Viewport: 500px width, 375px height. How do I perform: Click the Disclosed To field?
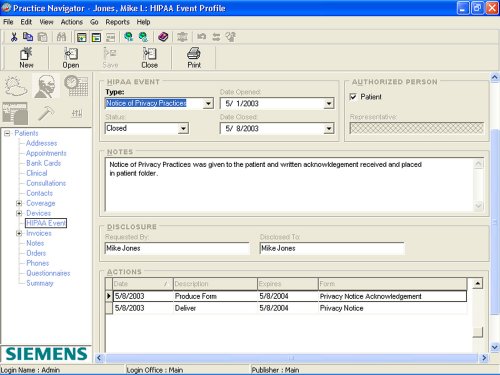click(332, 248)
